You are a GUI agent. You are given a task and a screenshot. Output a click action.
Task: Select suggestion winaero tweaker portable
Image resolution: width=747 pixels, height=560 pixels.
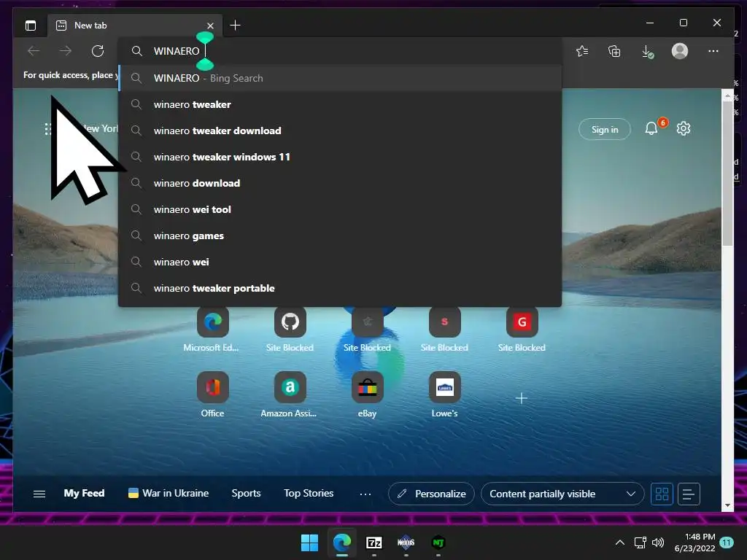pyautogui.click(x=340, y=288)
